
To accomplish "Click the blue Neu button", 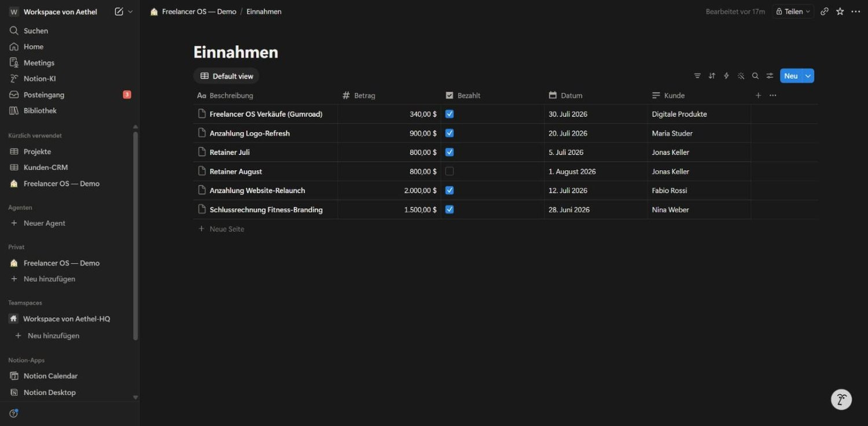I will pyautogui.click(x=791, y=76).
